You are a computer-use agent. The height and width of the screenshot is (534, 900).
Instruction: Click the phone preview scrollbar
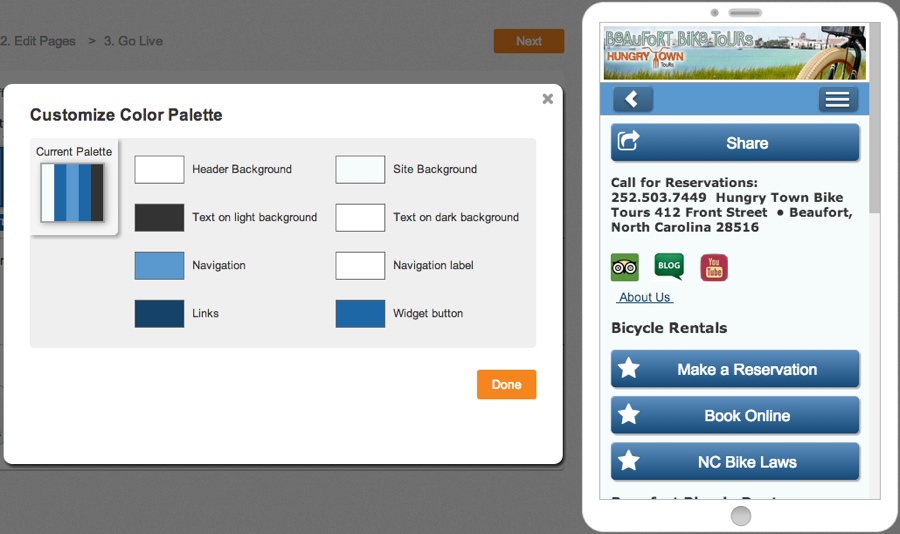[x=875, y=118]
